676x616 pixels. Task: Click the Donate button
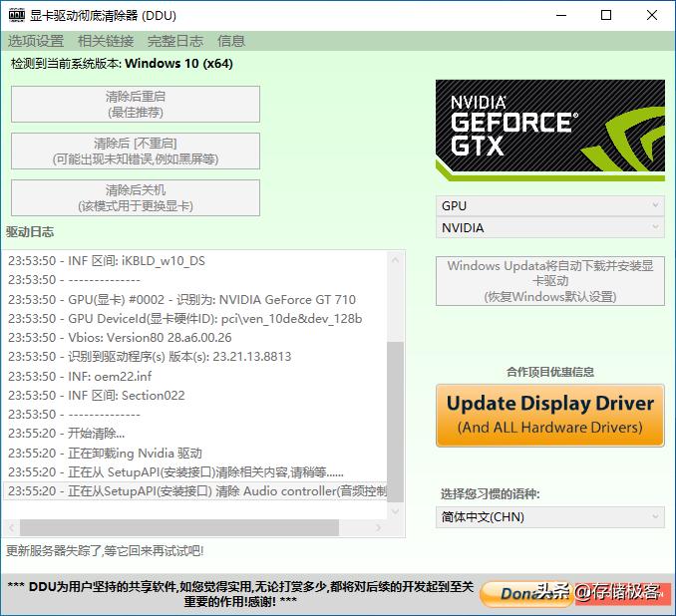526,594
